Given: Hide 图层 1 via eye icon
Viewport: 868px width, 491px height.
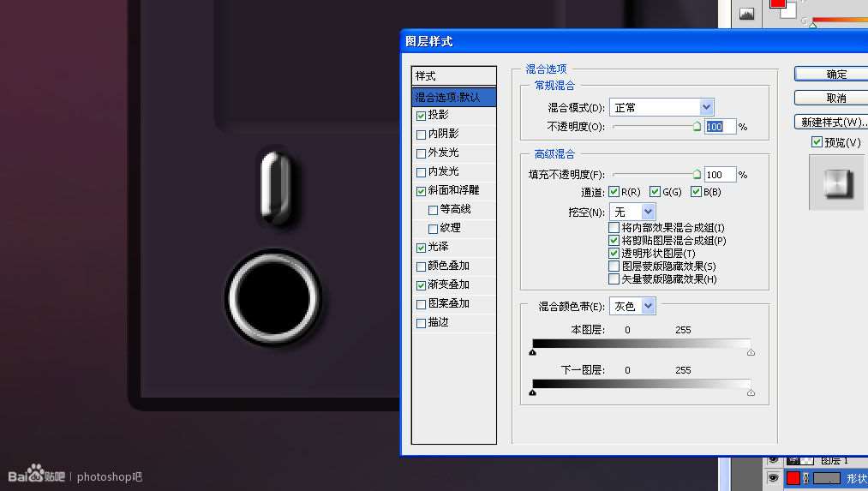Looking at the screenshot, I should [x=774, y=460].
